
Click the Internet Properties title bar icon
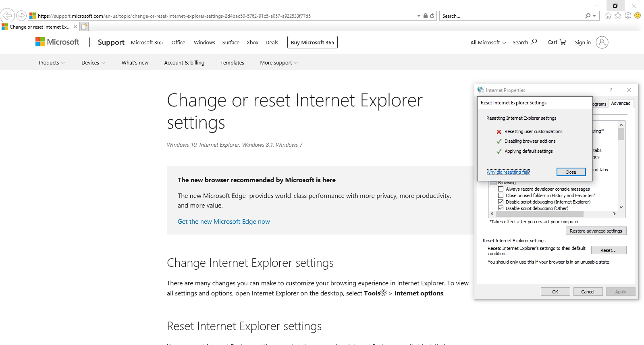tap(481, 90)
